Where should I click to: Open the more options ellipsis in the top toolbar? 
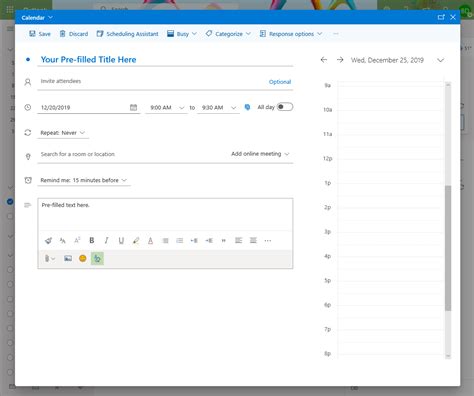tap(336, 34)
